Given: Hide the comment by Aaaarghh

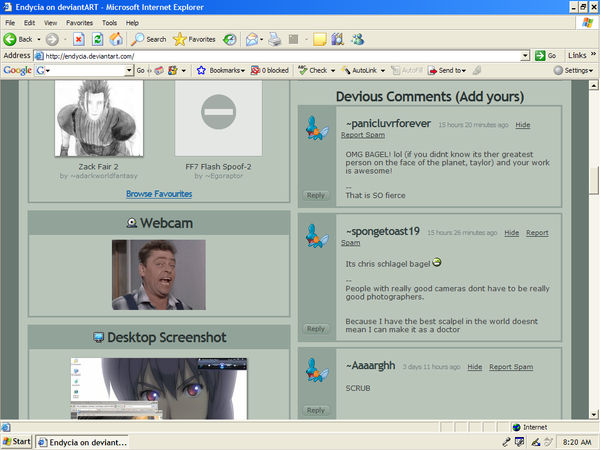Looking at the screenshot, I should click(x=474, y=367).
